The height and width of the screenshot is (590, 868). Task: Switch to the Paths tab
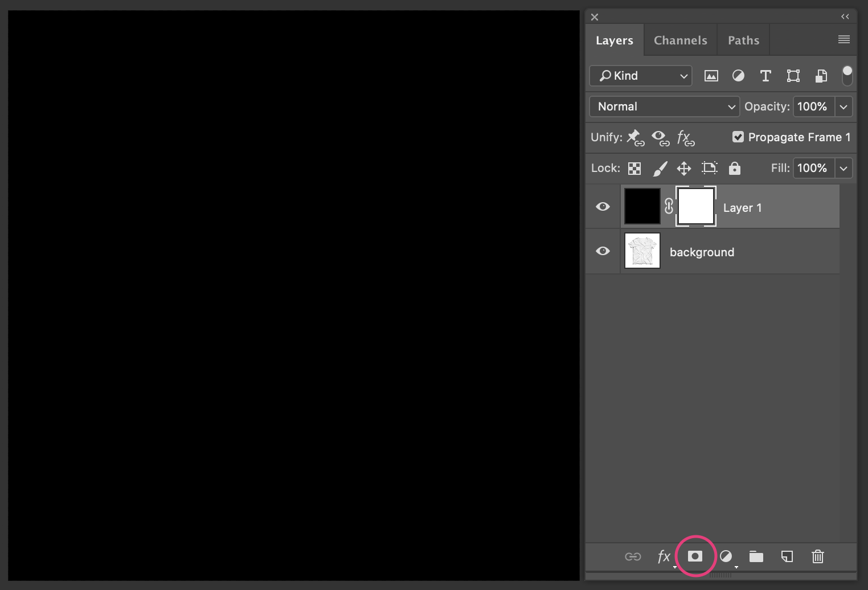[743, 40]
